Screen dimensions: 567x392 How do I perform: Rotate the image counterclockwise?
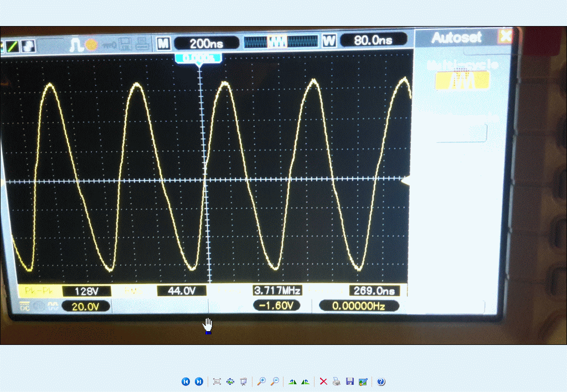305,381
